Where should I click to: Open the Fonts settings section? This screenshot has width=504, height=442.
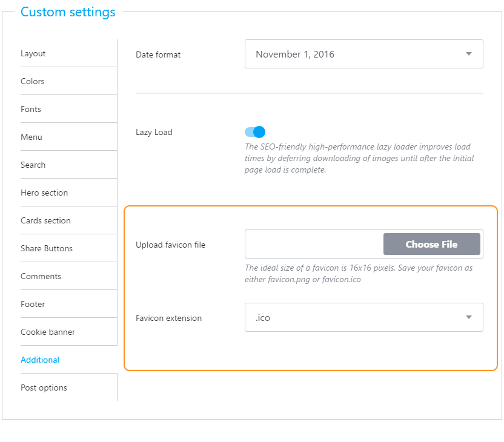(31, 109)
